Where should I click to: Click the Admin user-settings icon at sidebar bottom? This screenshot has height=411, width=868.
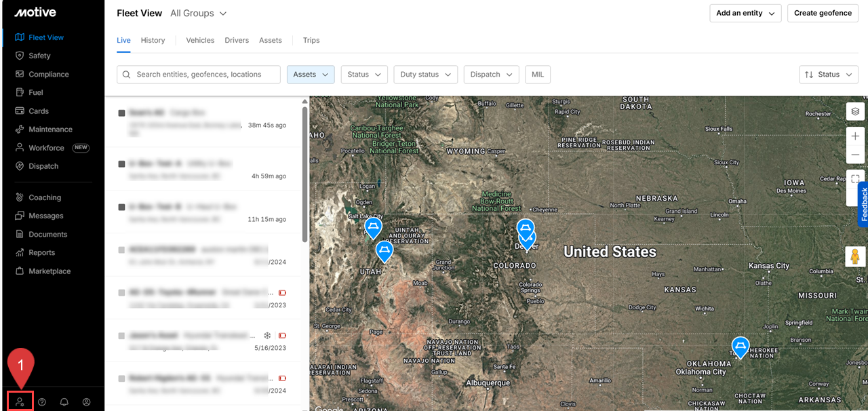20,402
